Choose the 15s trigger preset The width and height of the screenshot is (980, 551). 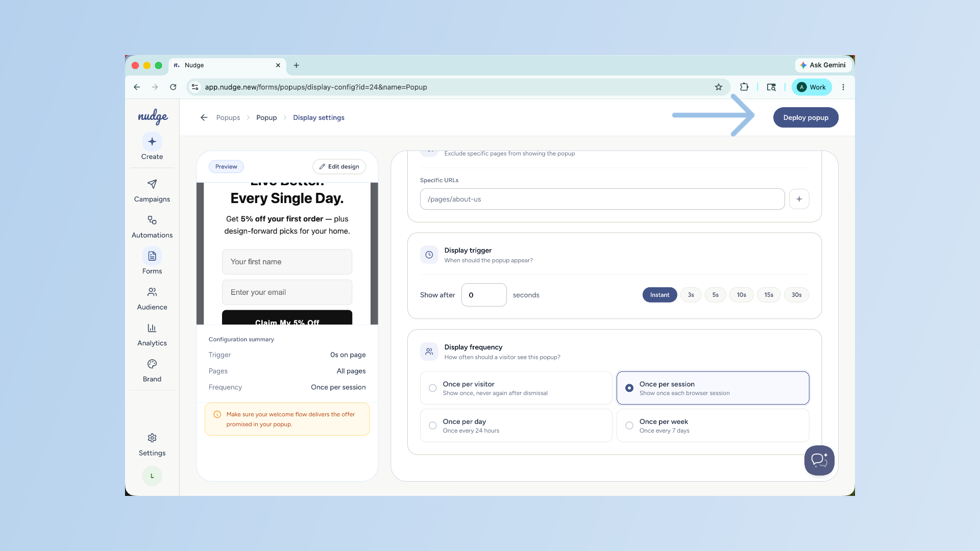click(769, 295)
